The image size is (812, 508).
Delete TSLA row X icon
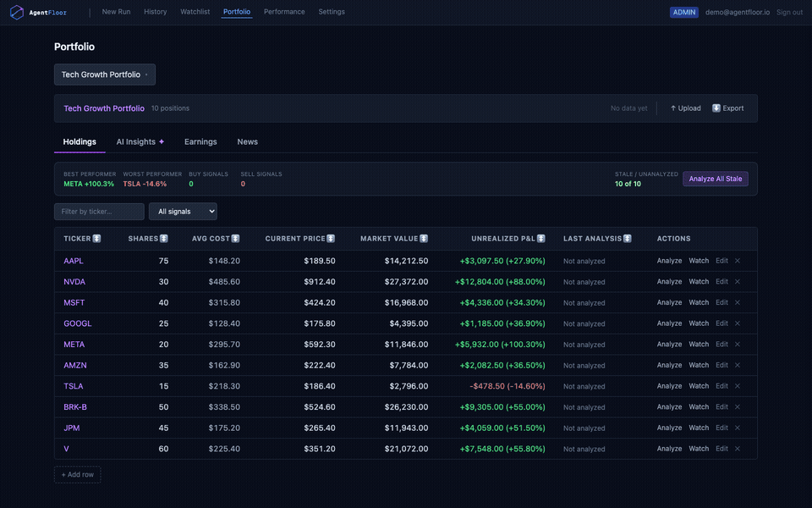click(738, 386)
